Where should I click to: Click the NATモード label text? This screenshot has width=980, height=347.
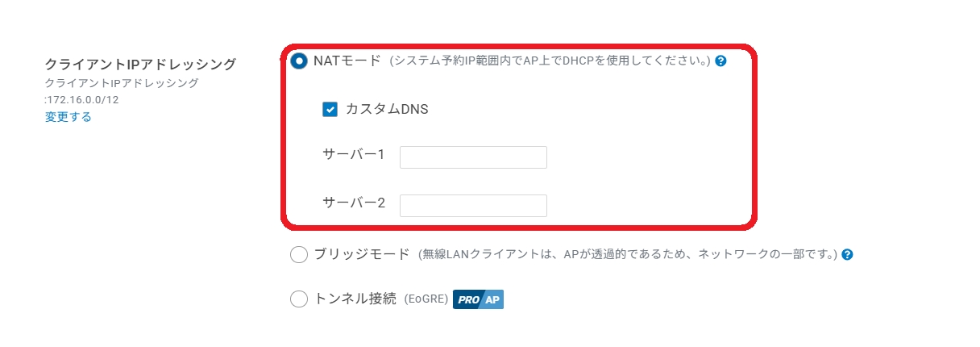click(347, 61)
